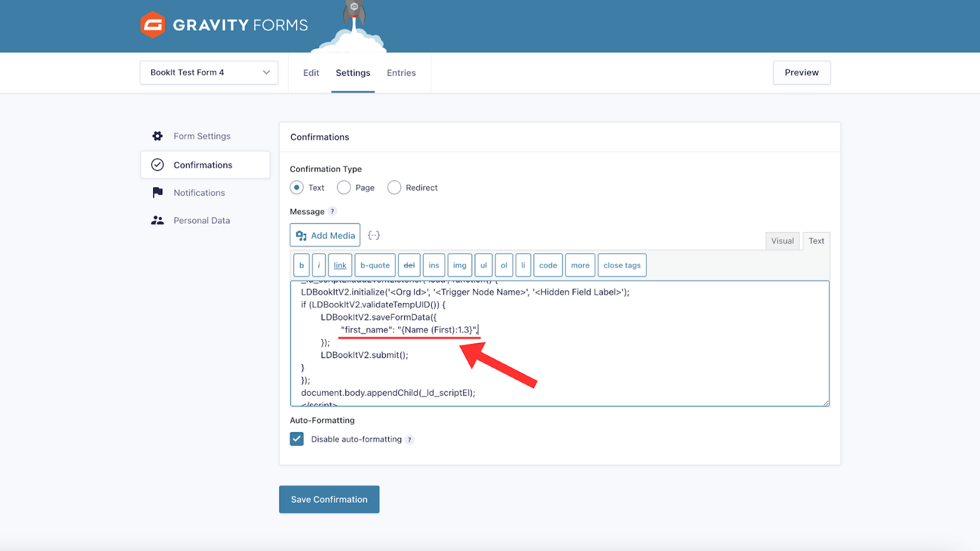Select the Text confirmation type
Screen dimensions: 980x551
coord(297,187)
